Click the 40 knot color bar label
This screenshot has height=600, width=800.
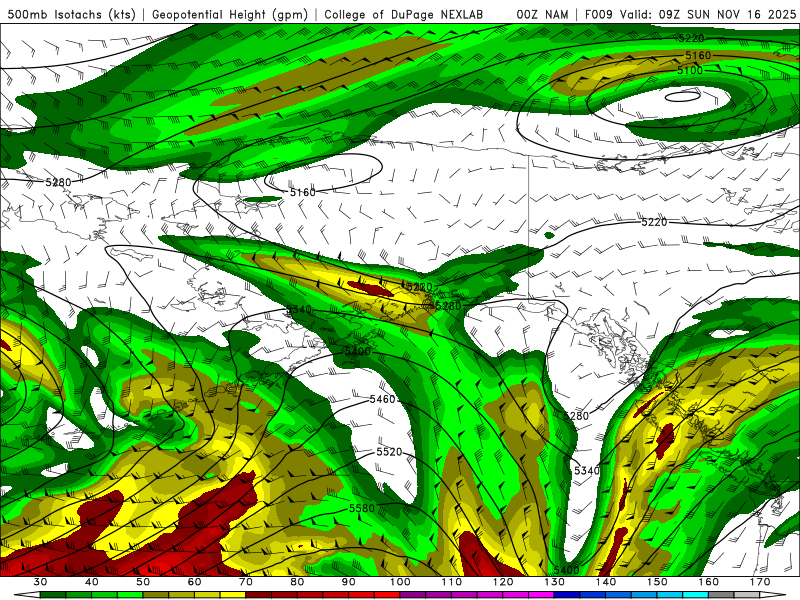click(x=92, y=582)
